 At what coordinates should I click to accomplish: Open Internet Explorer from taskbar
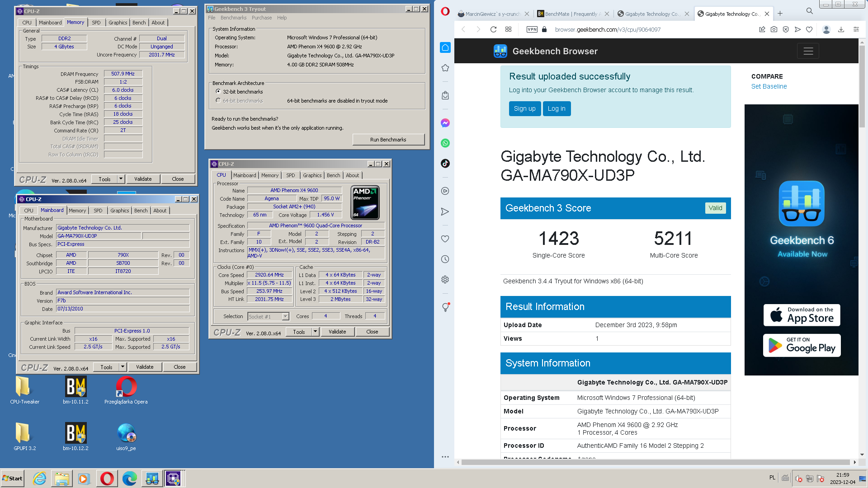click(x=40, y=479)
